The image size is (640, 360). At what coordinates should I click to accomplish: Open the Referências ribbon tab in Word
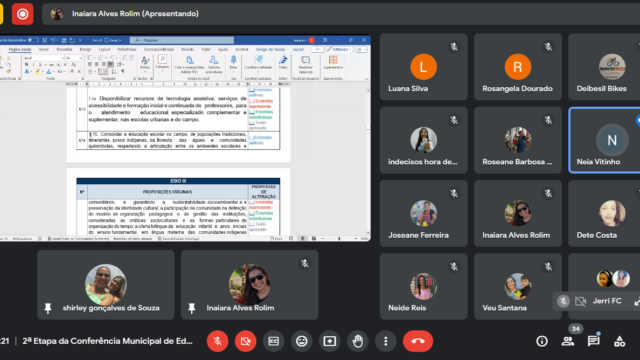click(127, 49)
